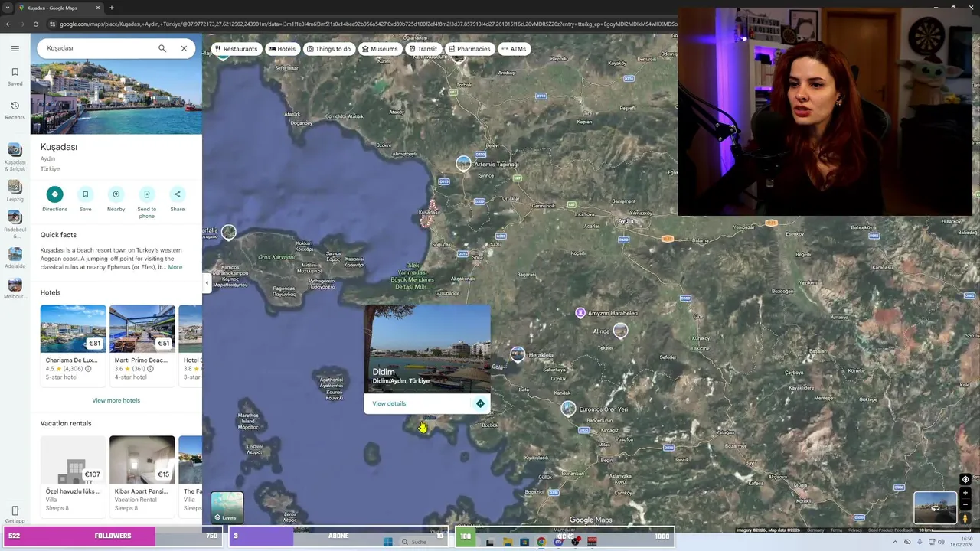Open the Leipzig recent item
This screenshot has height=551, width=980.
click(x=15, y=191)
